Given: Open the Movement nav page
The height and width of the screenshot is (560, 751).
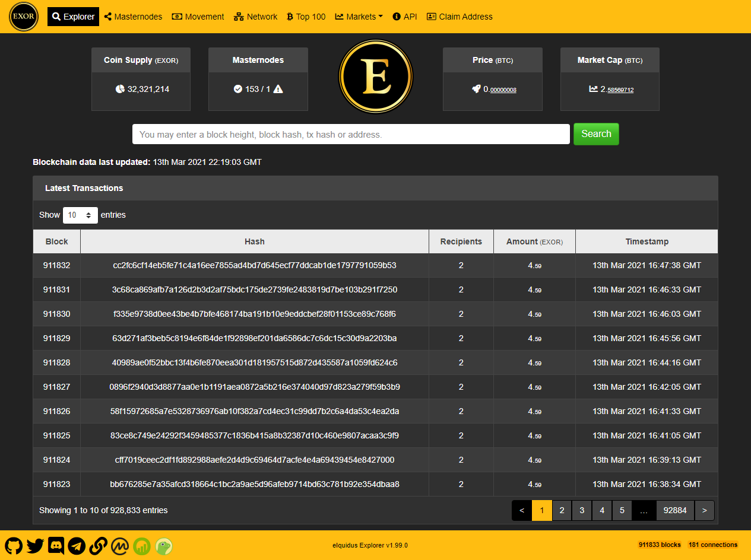Looking at the screenshot, I should click(x=198, y=17).
